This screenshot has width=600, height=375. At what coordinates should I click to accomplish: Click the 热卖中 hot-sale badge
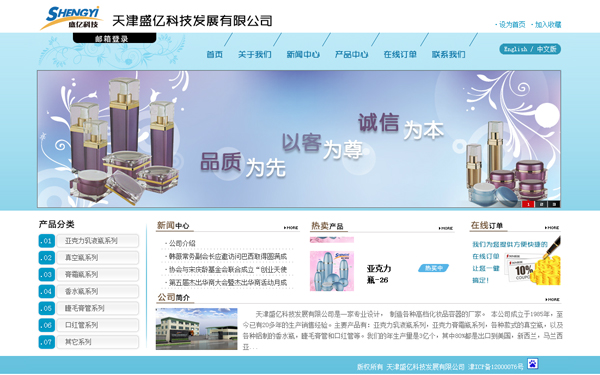coord(433,268)
